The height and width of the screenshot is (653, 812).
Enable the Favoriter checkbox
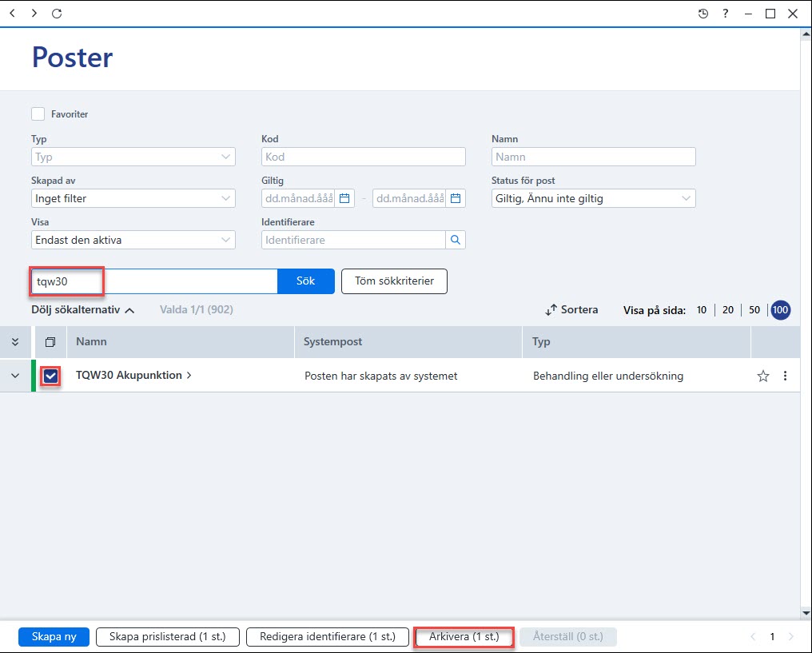click(38, 114)
